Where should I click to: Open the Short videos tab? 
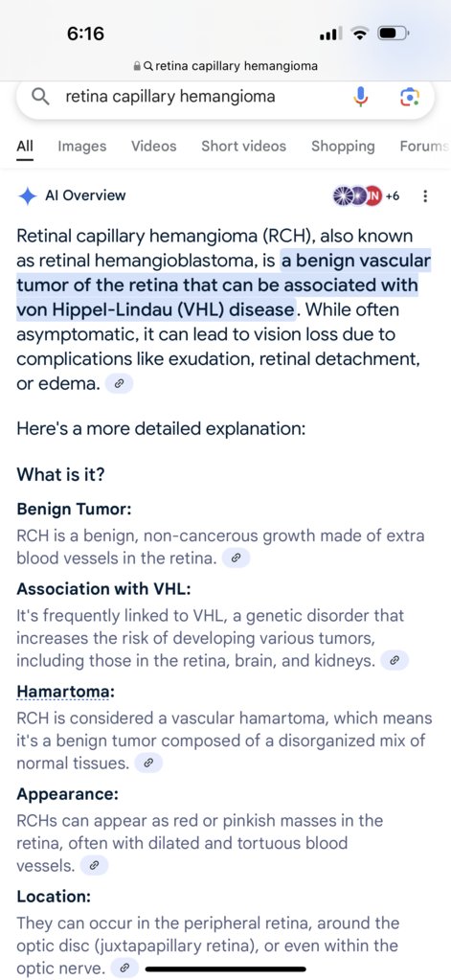point(243,147)
